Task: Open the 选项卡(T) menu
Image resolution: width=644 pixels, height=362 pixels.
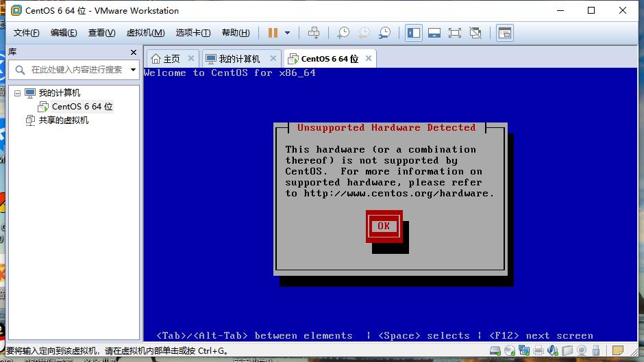Action: pyautogui.click(x=193, y=33)
